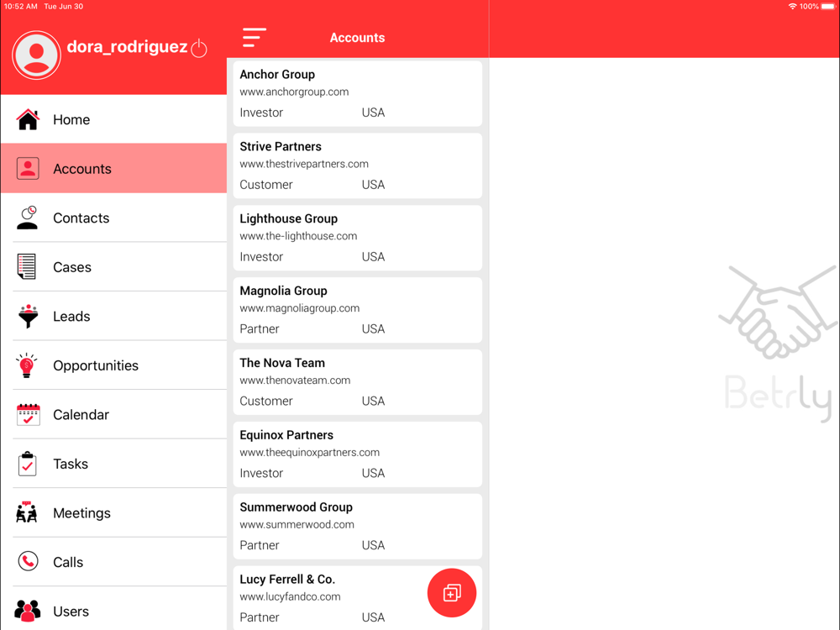Click the Opportunities lightbulb icon
This screenshot has height=630, width=840.
(26, 365)
